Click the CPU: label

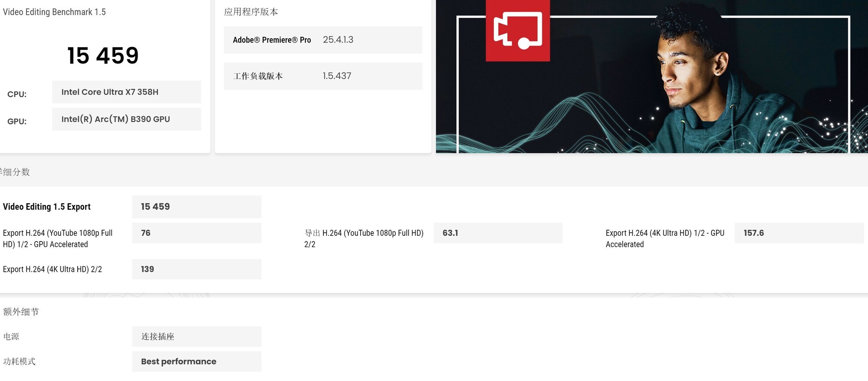[17, 94]
